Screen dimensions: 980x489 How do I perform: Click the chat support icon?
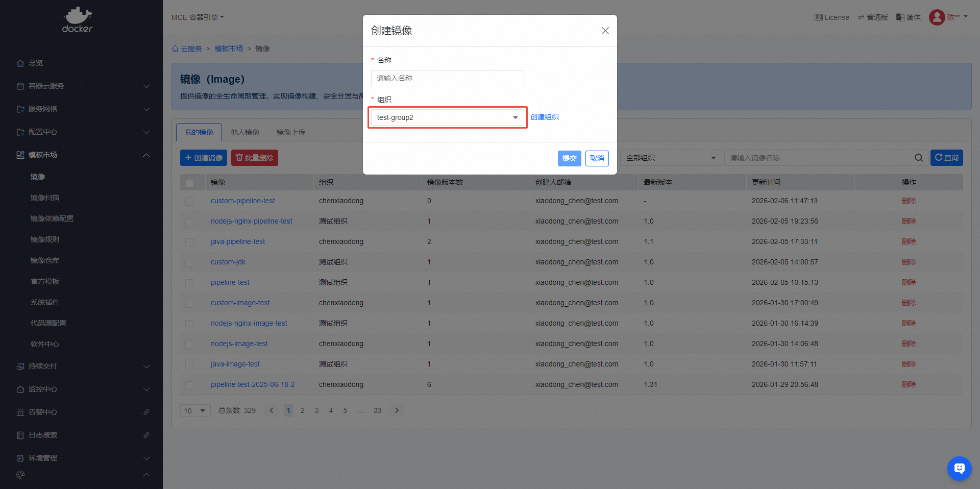pos(959,468)
